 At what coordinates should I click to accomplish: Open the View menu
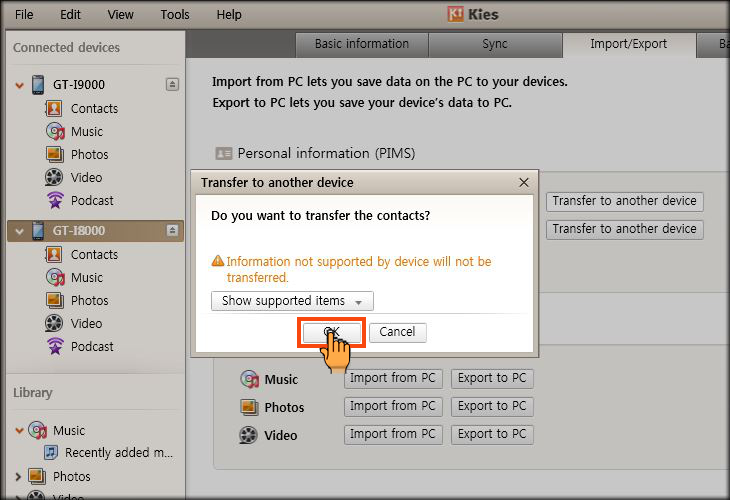pos(121,14)
